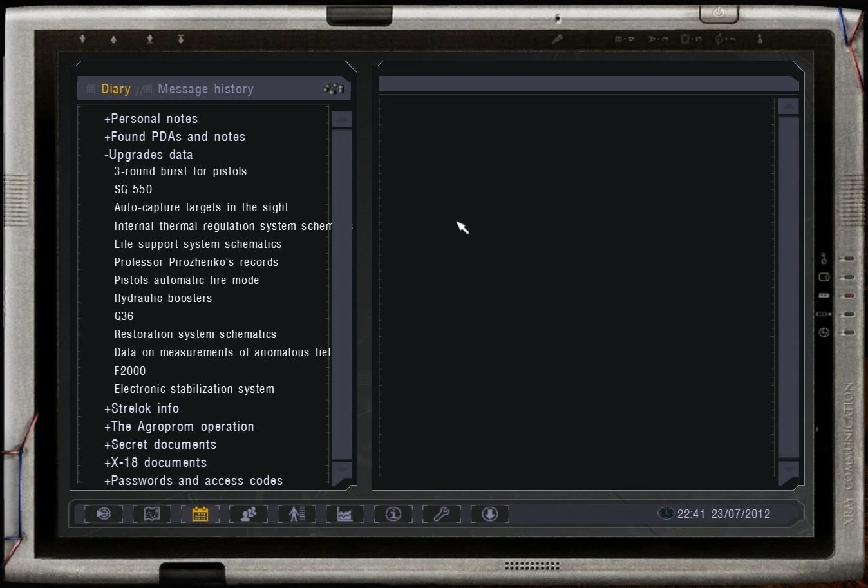The height and width of the screenshot is (588, 868).
Task: Select the F2000 entry
Action: 130,371
